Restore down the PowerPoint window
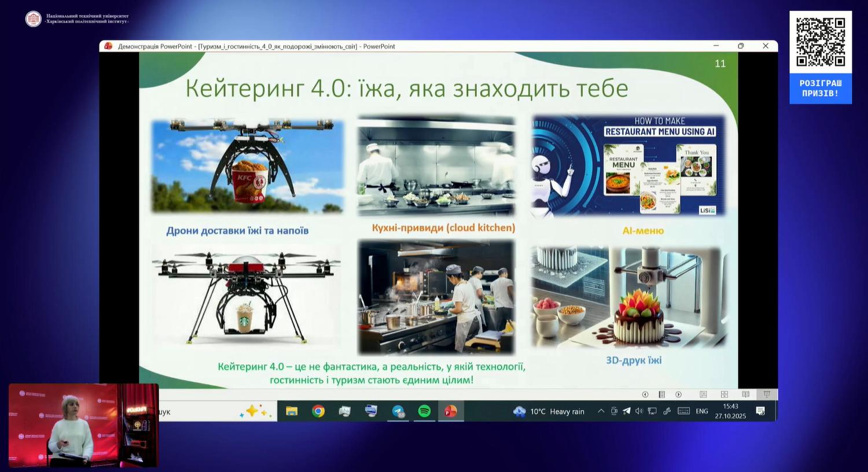 [741, 46]
